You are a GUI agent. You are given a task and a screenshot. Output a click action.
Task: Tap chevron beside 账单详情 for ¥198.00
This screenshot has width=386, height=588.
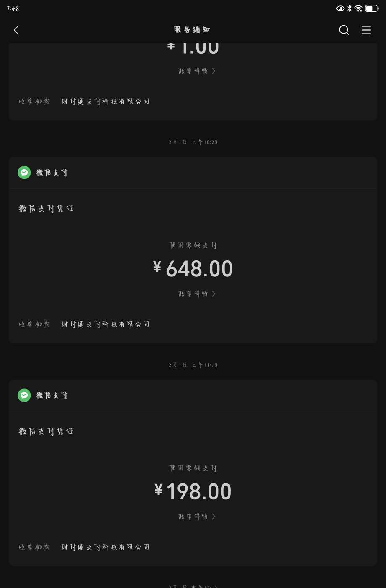[x=214, y=516]
